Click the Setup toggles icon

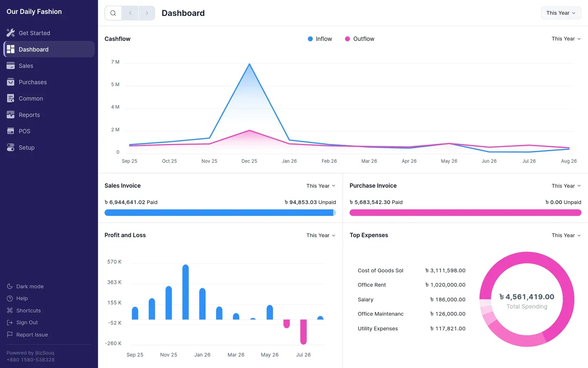(x=11, y=147)
